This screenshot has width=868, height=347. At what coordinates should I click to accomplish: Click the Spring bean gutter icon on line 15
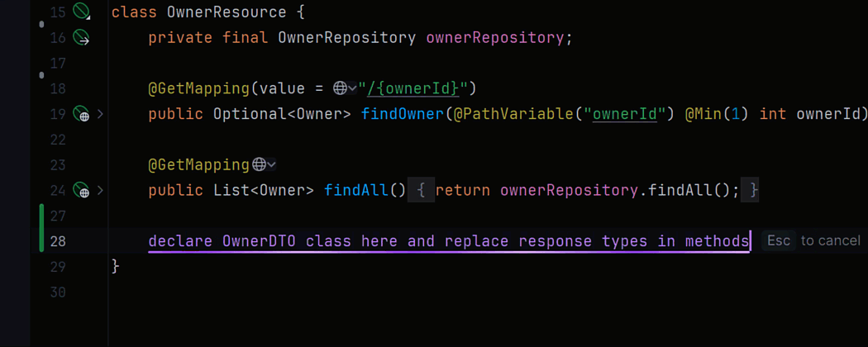coord(81,12)
